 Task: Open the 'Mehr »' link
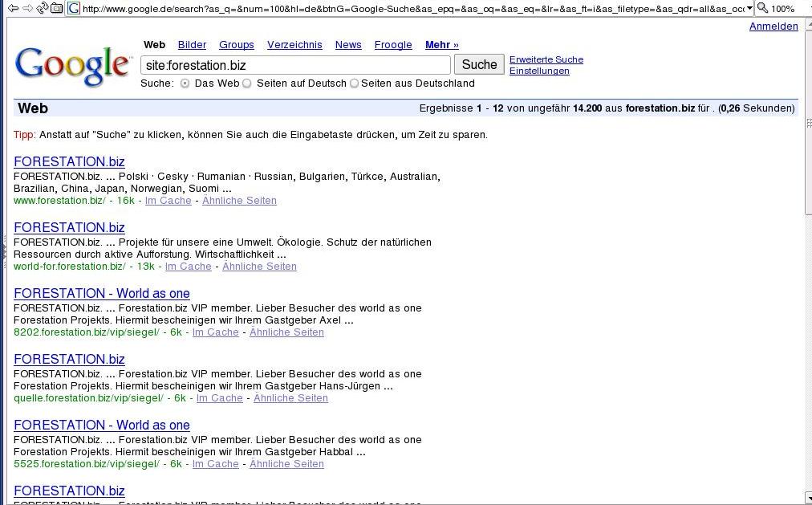tap(442, 44)
